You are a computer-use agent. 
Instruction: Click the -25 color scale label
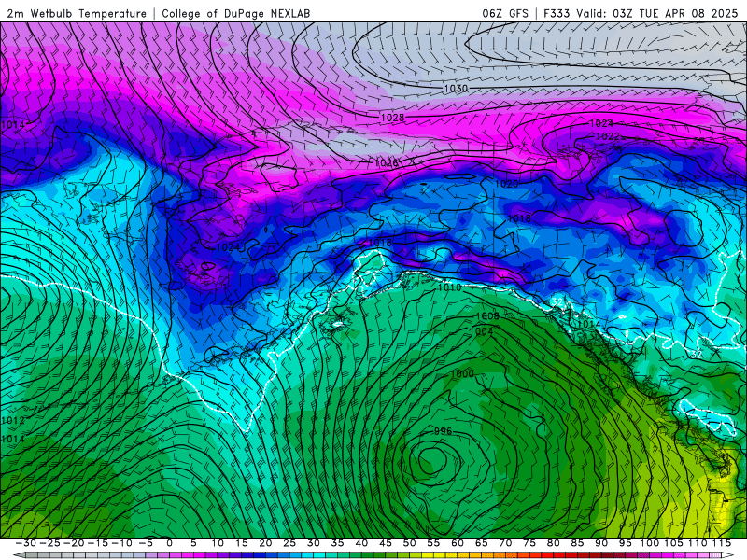[x=49, y=543]
